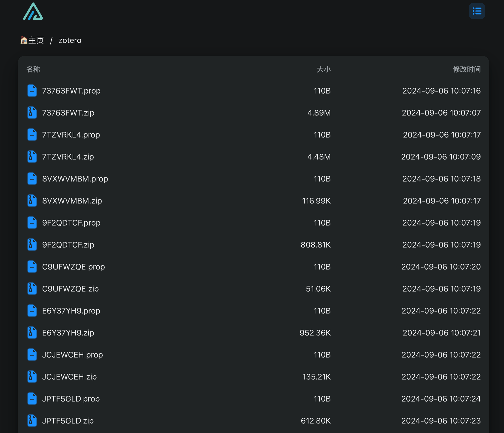Open file 8VXWVMBM.zip
This screenshot has width=504, height=433.
72,201
